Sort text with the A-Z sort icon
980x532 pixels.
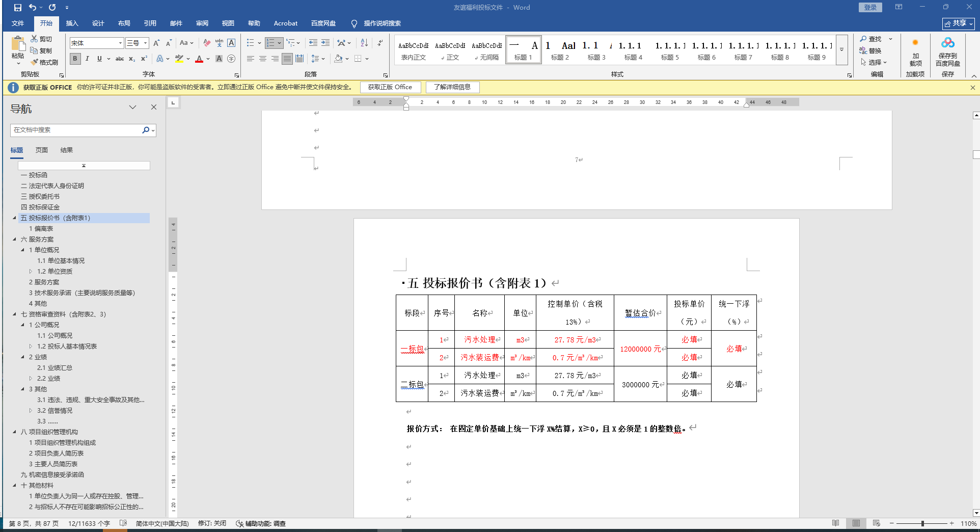[x=364, y=43]
